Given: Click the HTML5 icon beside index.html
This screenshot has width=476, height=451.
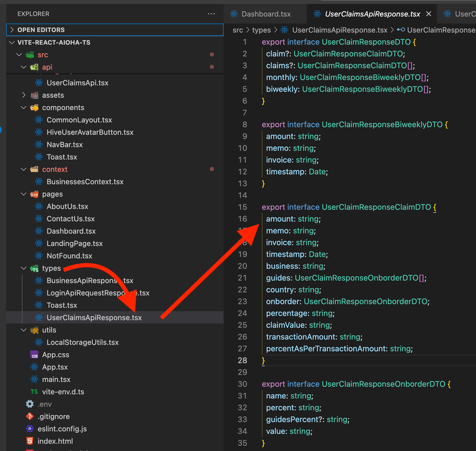Looking at the screenshot, I should (30, 441).
